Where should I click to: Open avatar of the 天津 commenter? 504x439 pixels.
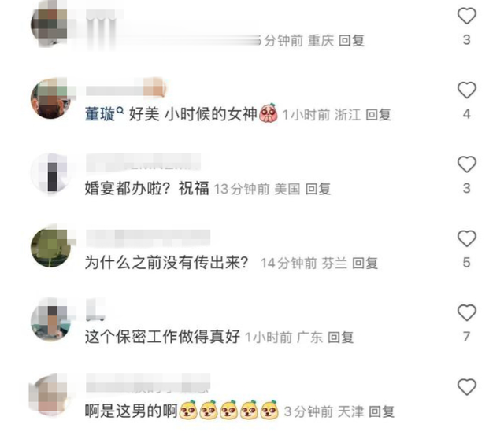pyautogui.click(x=50, y=394)
